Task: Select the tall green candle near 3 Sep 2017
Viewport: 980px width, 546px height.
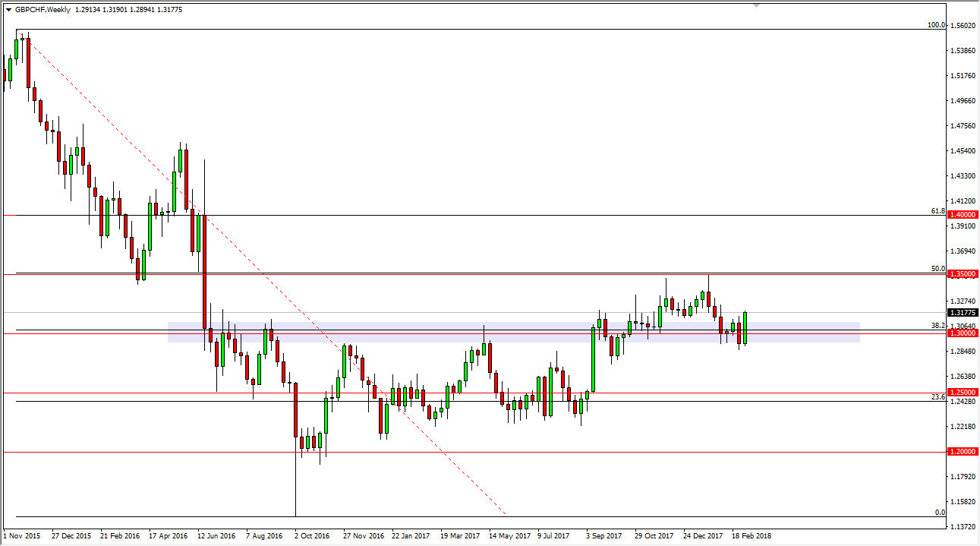Action: click(x=592, y=361)
